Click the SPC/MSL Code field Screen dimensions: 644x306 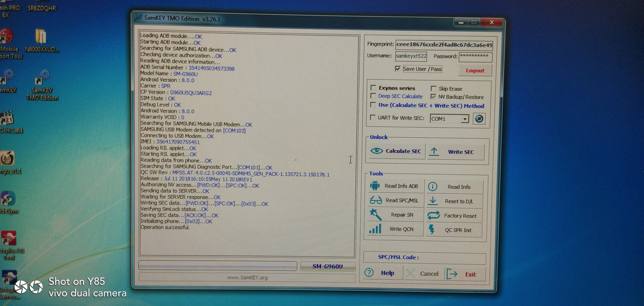[425, 258]
